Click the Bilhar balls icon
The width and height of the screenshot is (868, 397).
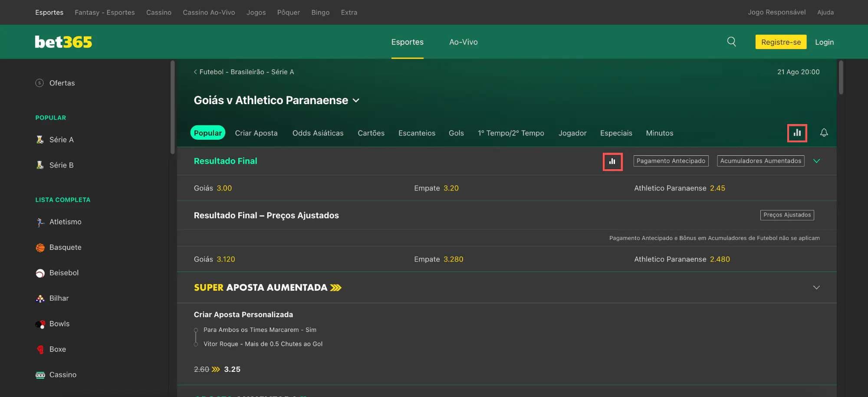coord(40,299)
